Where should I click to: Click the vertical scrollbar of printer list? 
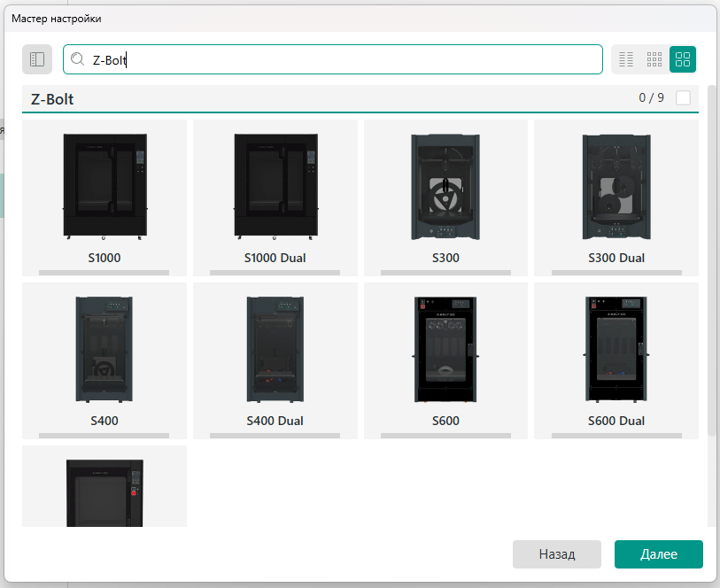tap(712, 260)
